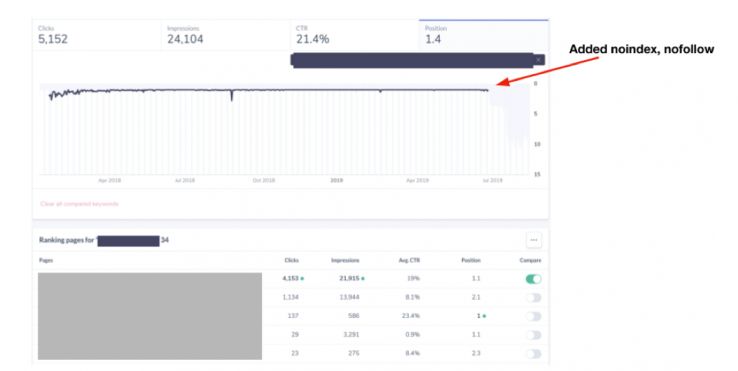Click the sharp position dip on the chart line

pyautogui.click(x=232, y=96)
